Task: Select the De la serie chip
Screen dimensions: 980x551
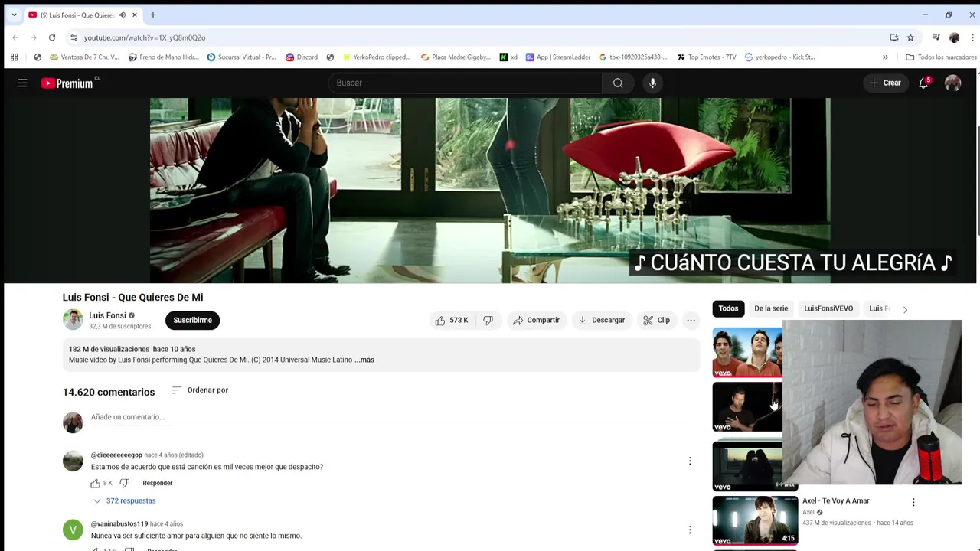Action: click(x=771, y=308)
